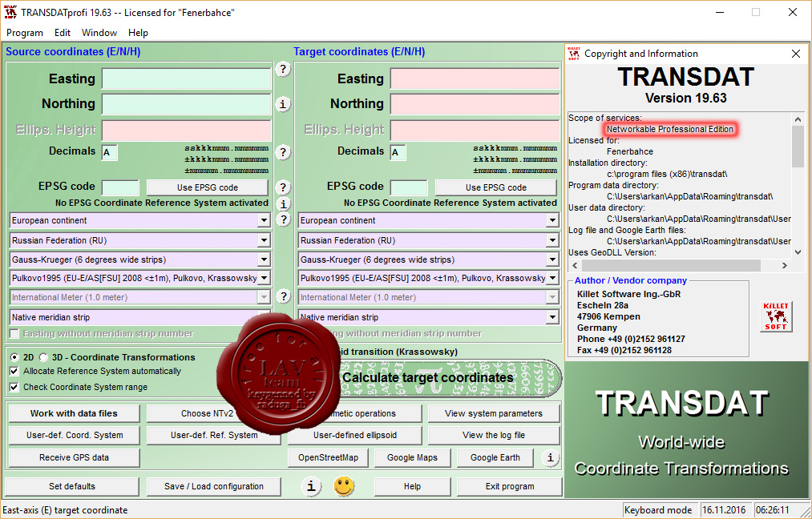Click the question mark help icon beside source Decimals

click(x=283, y=152)
